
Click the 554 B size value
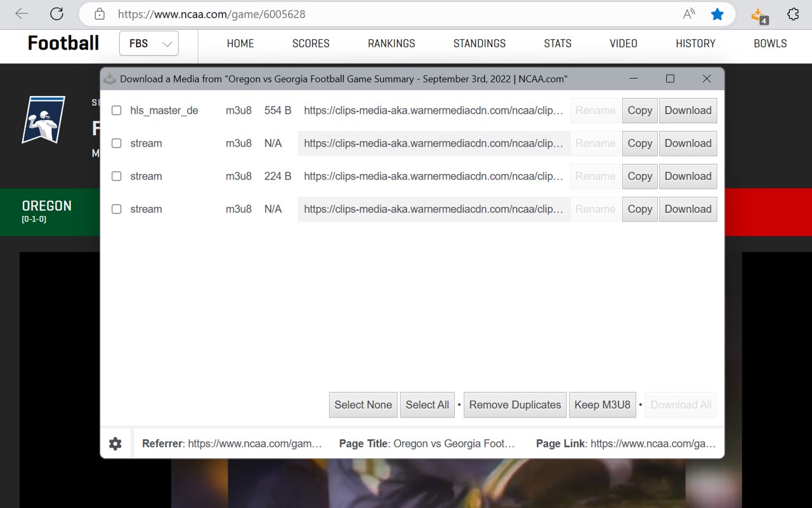point(278,110)
